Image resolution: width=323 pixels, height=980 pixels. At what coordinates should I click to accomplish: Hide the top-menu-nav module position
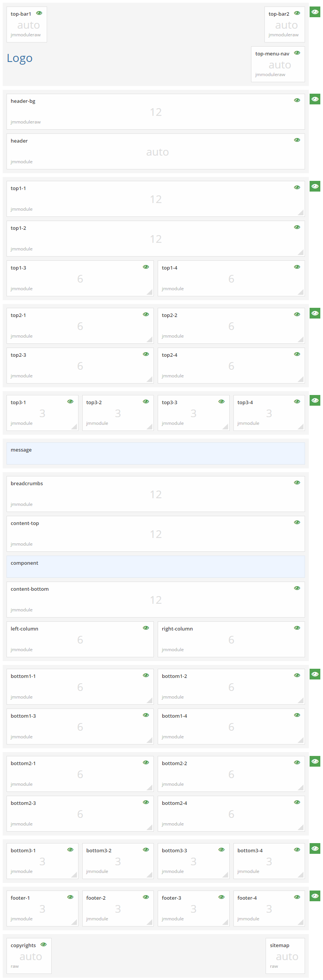click(x=297, y=53)
